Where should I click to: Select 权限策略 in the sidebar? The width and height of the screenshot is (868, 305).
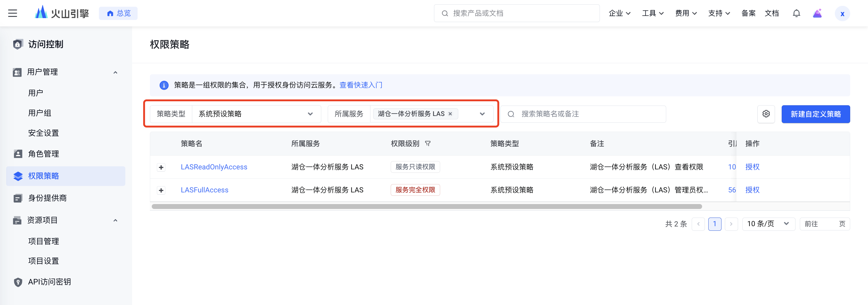(x=66, y=176)
